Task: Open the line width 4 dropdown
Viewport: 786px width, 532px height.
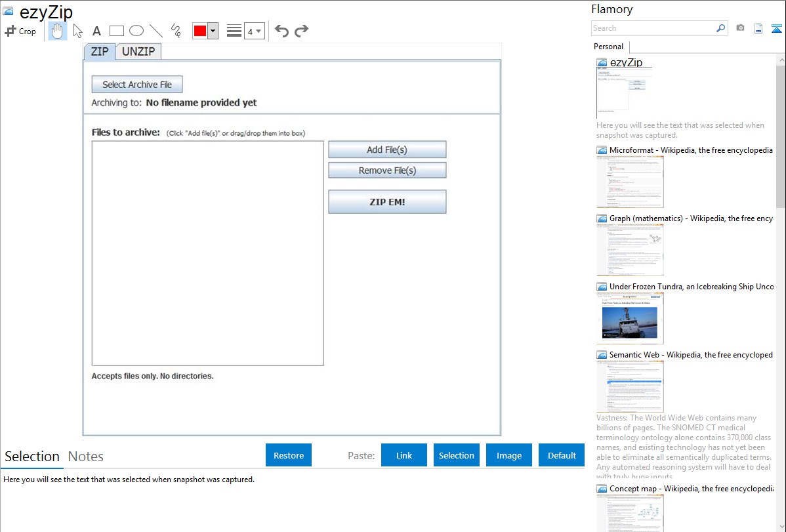Action: (x=254, y=31)
